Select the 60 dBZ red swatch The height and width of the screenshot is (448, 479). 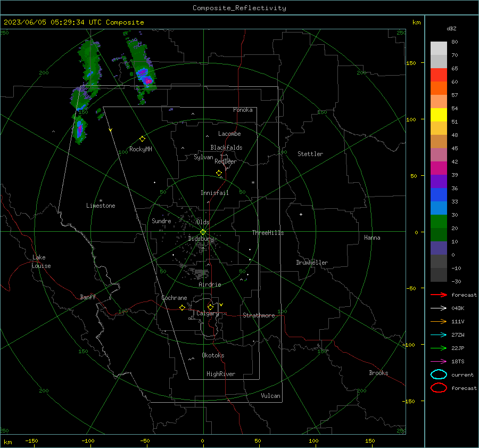[439, 75]
